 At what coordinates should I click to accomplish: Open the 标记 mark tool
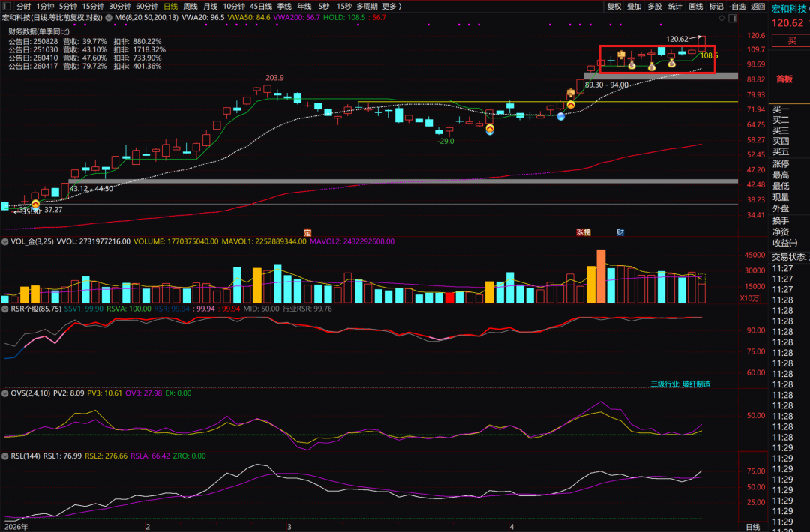716,6
